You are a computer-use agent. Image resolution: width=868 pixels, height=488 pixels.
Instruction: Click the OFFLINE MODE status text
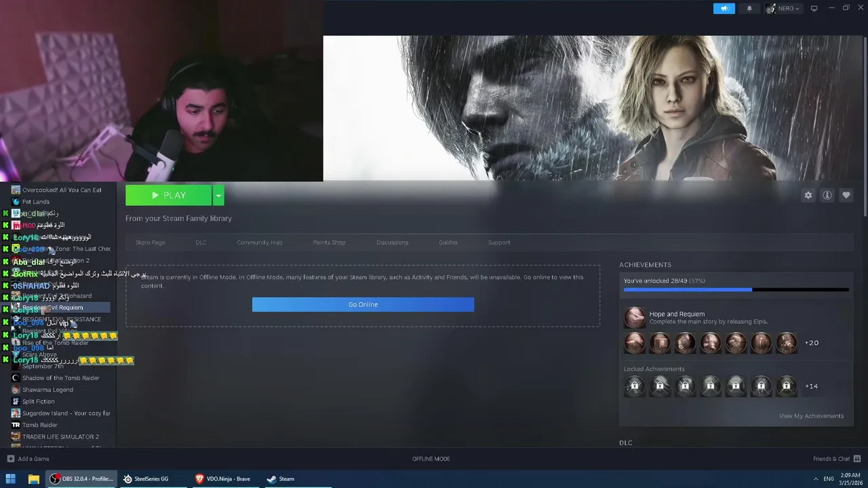[431, 459]
